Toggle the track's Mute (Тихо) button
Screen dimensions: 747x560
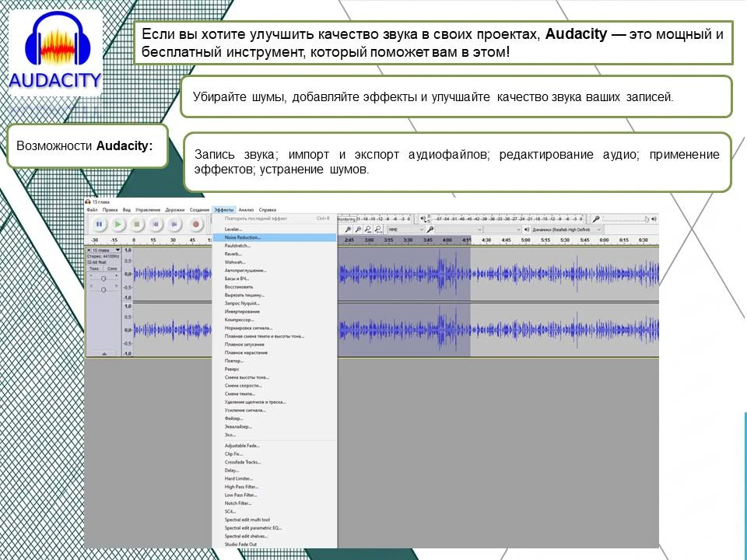94,268
